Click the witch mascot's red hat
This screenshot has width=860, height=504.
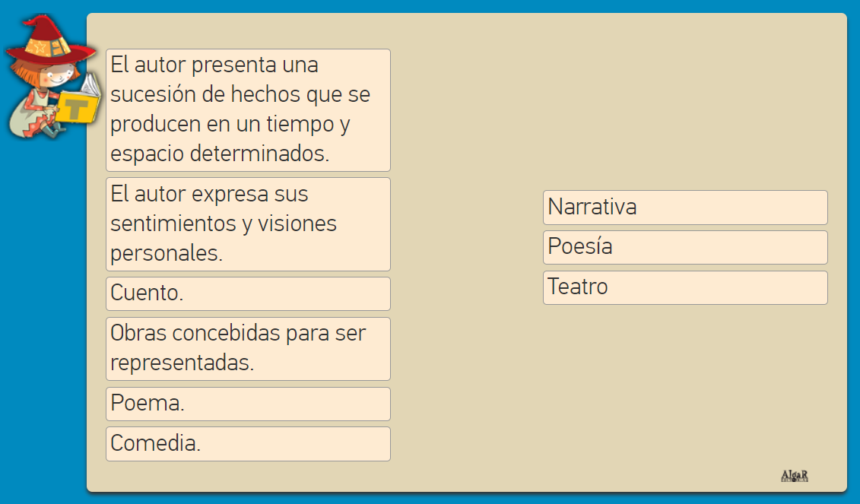49,40
